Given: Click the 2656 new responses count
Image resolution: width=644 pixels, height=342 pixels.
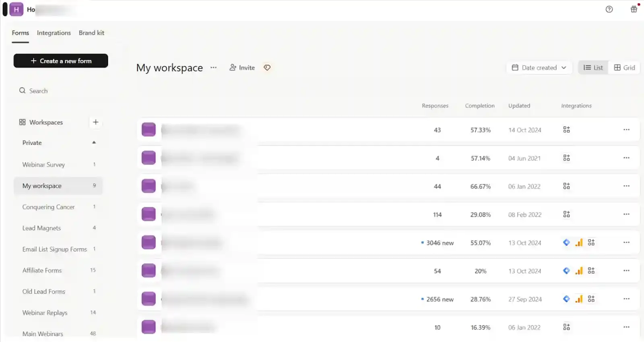Looking at the screenshot, I should (438, 299).
